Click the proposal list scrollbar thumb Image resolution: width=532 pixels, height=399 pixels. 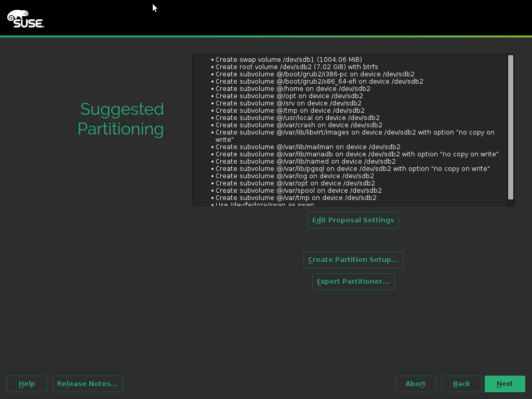(511, 127)
